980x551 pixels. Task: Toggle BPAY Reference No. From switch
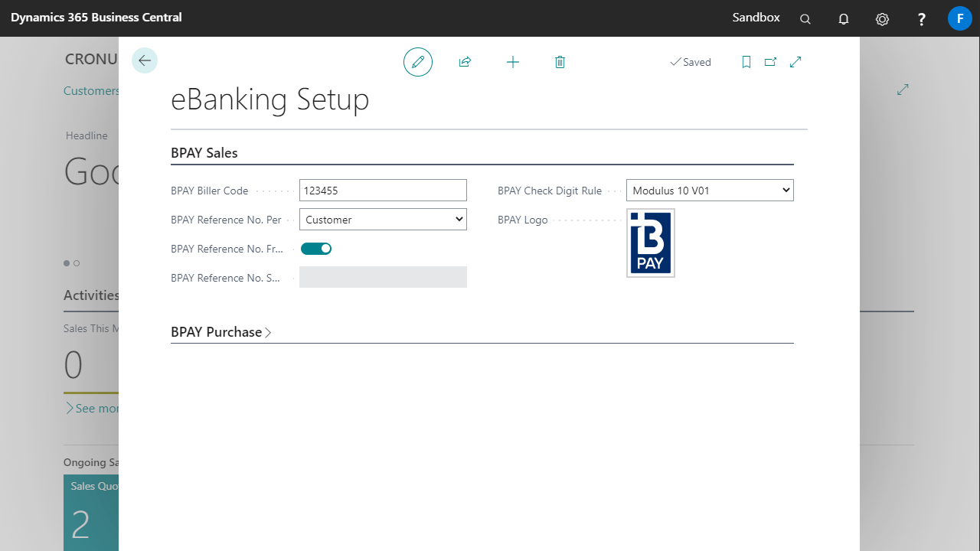tap(316, 249)
